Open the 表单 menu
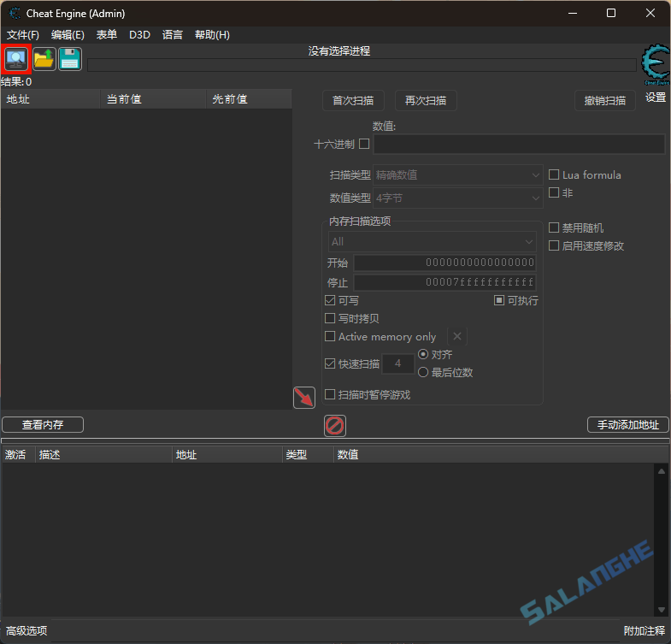Viewport: 671px width, 644px height. pyautogui.click(x=107, y=35)
